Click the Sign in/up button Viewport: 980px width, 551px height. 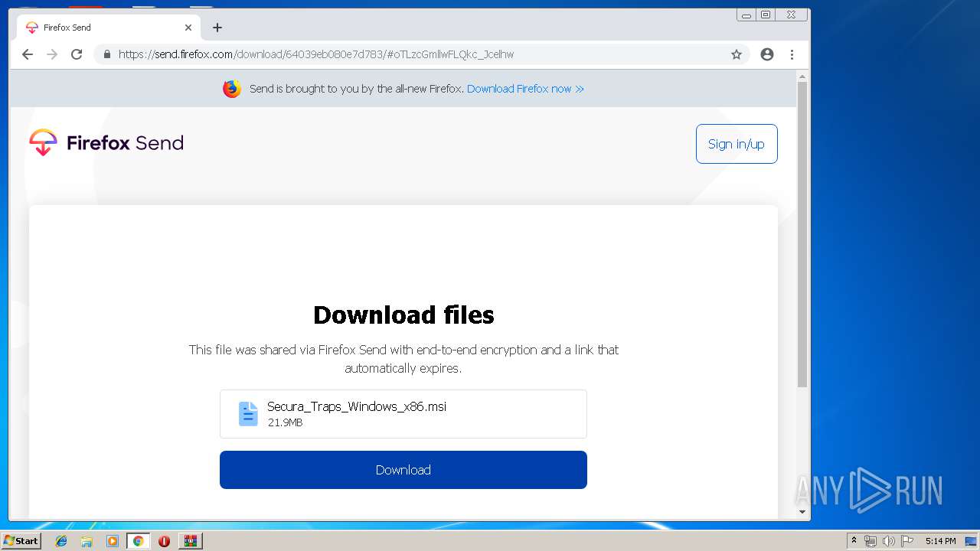click(737, 144)
